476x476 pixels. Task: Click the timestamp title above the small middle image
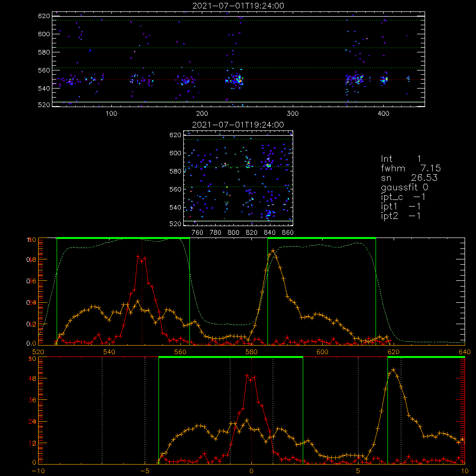point(238,125)
